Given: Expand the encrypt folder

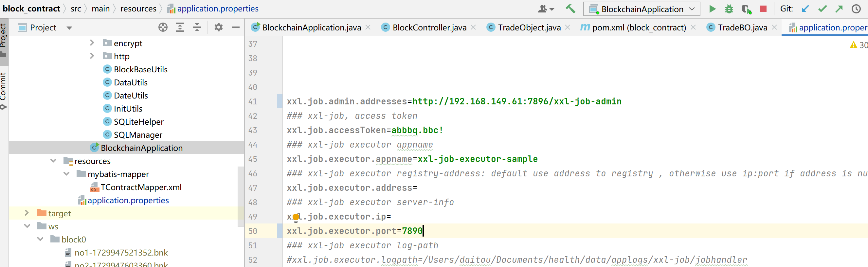Looking at the screenshot, I should tap(92, 43).
